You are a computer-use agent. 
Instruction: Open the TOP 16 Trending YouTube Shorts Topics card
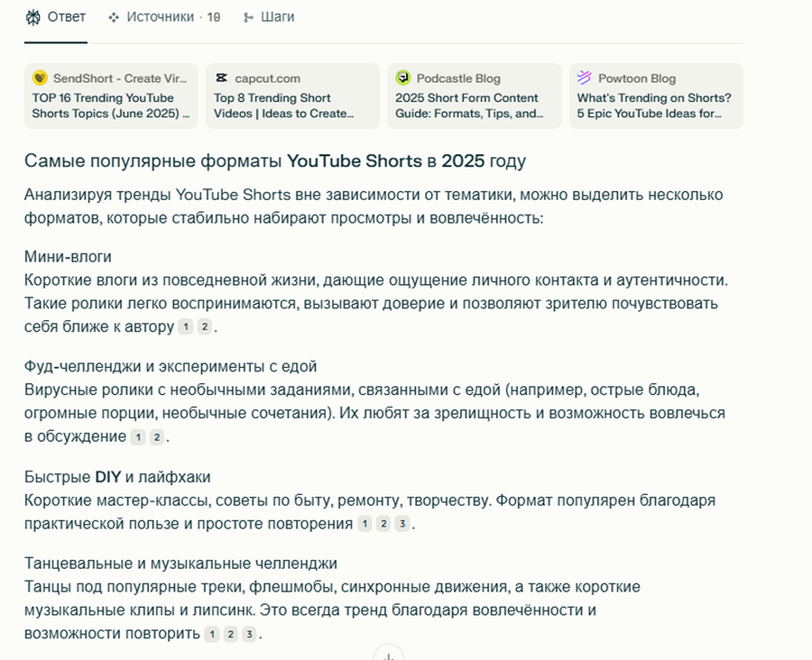[x=112, y=96]
